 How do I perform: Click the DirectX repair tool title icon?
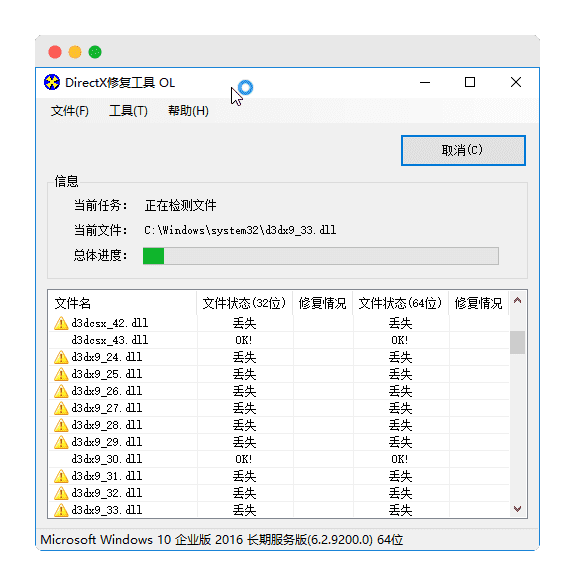[x=52, y=82]
